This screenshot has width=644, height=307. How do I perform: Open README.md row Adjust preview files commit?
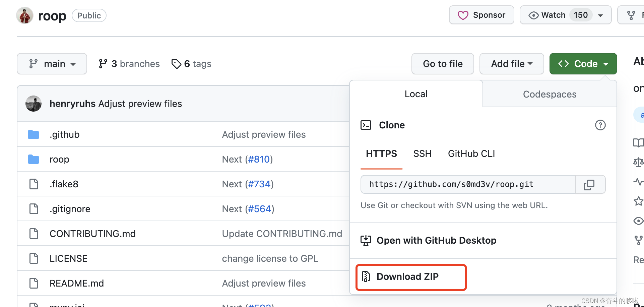click(264, 283)
